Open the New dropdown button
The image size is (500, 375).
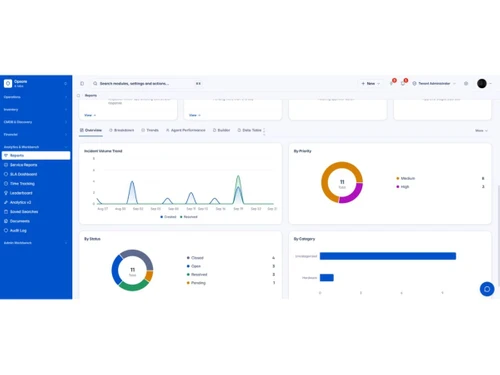370,84
